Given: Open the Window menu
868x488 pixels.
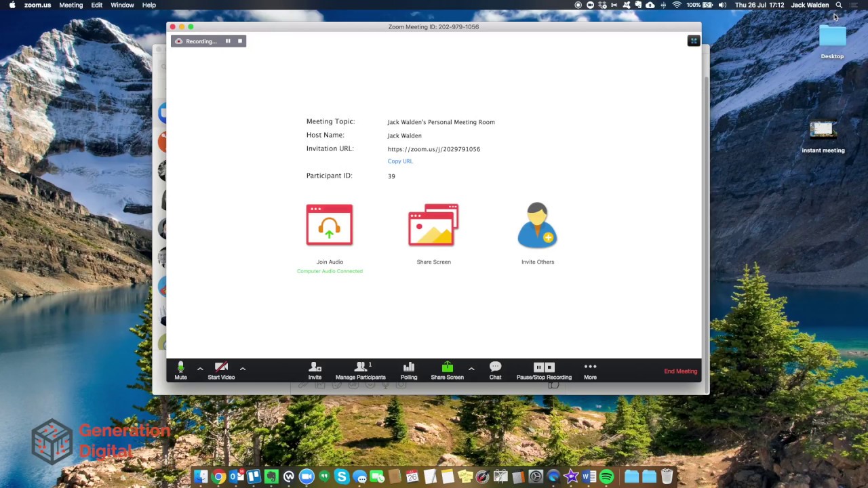Looking at the screenshot, I should click(122, 5).
